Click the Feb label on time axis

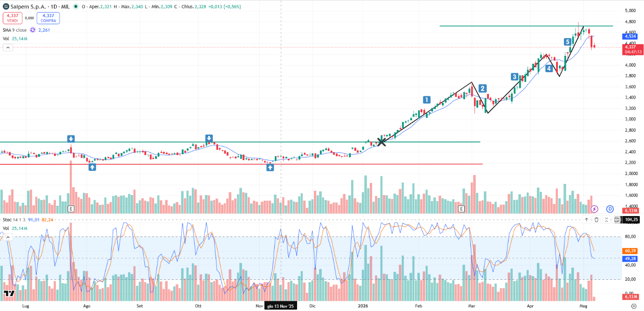tap(418, 306)
